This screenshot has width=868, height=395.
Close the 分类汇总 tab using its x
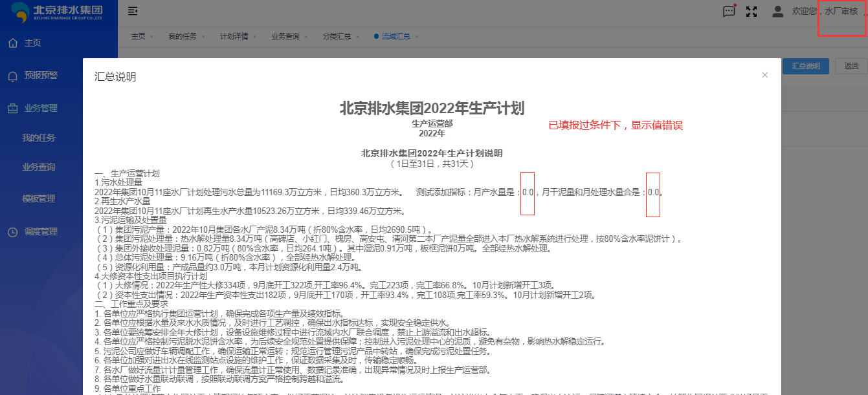coord(357,37)
